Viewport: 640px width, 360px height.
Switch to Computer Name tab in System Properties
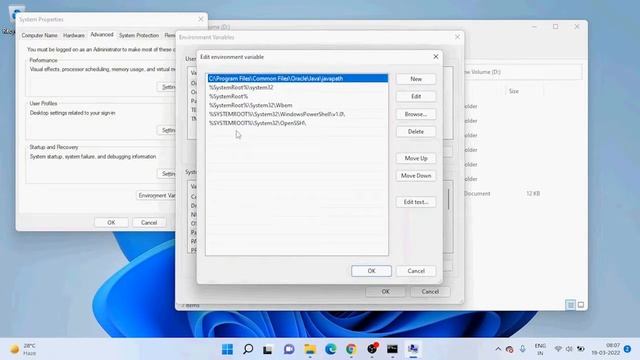point(40,36)
